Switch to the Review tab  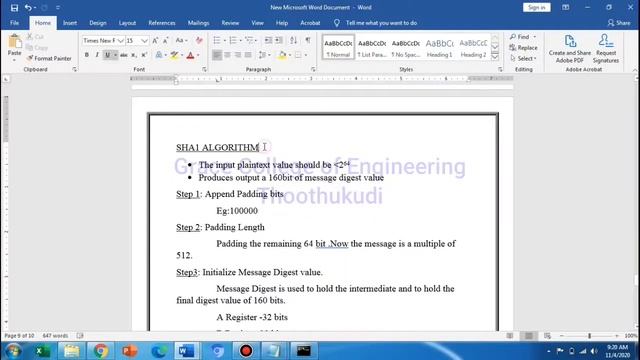[x=230, y=23]
